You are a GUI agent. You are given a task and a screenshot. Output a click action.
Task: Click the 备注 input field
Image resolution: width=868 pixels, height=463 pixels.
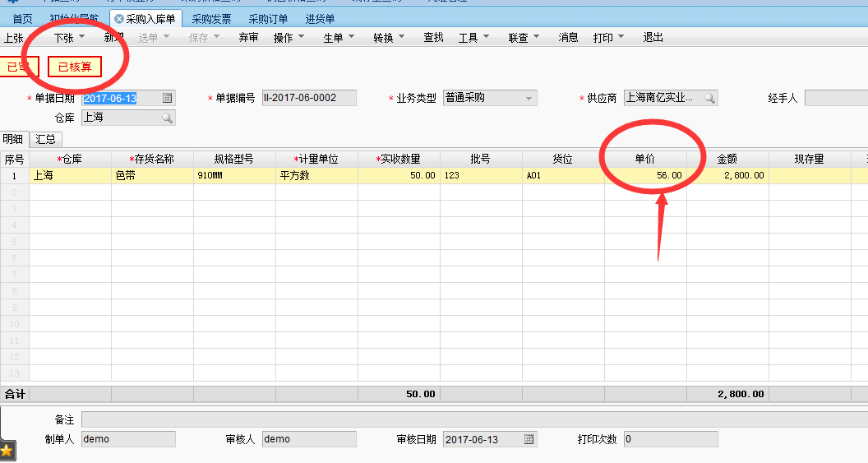pos(473,420)
